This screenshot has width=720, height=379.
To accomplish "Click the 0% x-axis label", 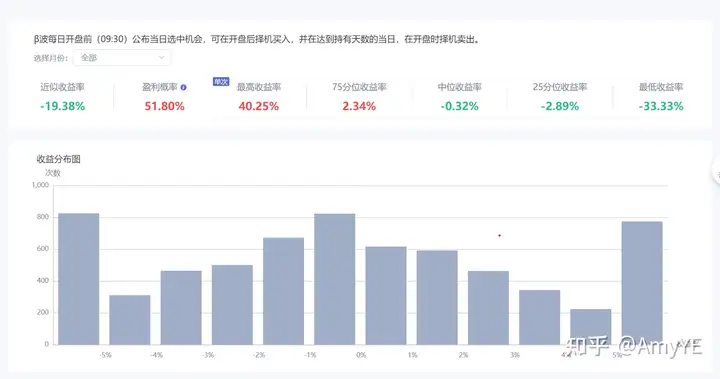I will (361, 355).
